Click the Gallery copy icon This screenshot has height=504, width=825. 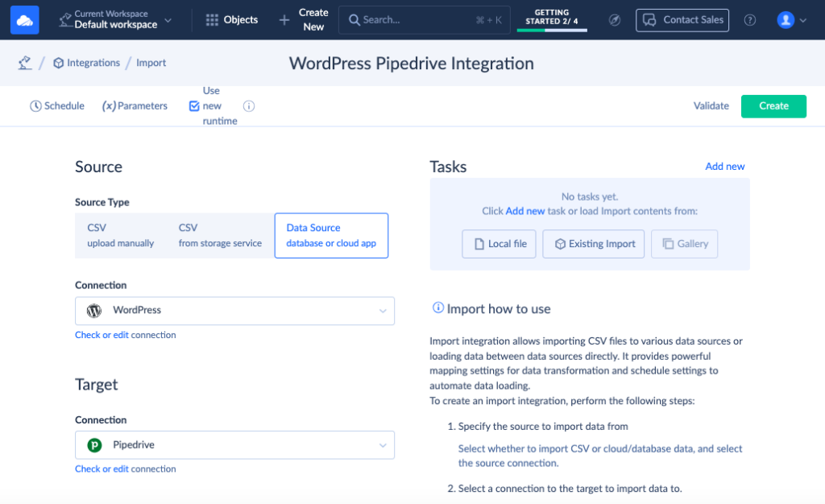point(668,244)
